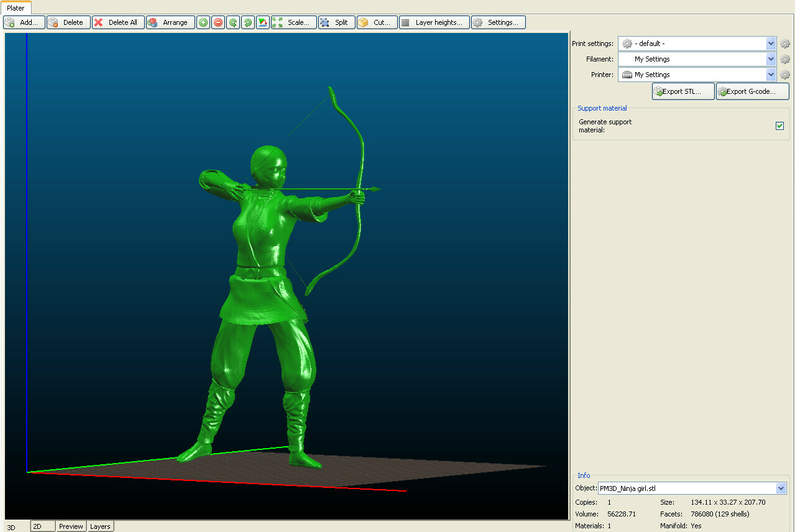Open the Printer profile dropdown

pos(770,75)
